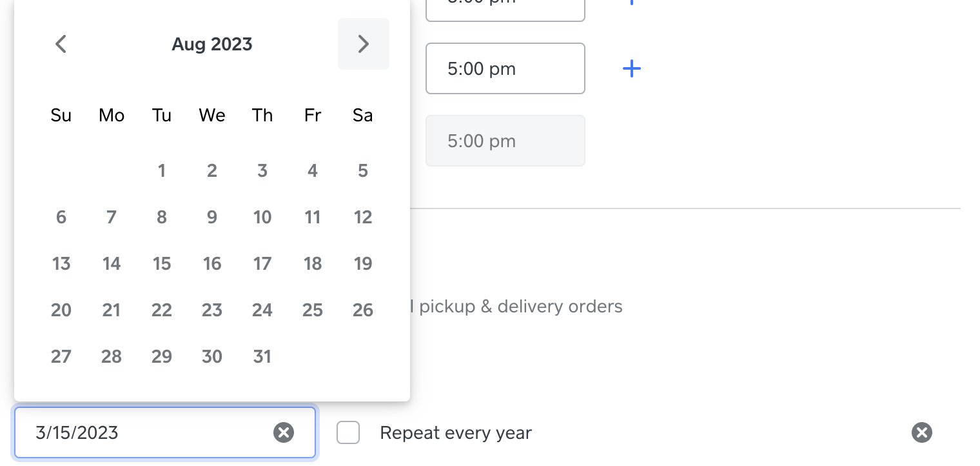This screenshot has height=466, width=980.
Task: Pick August 27 on the calendar
Action: click(61, 356)
